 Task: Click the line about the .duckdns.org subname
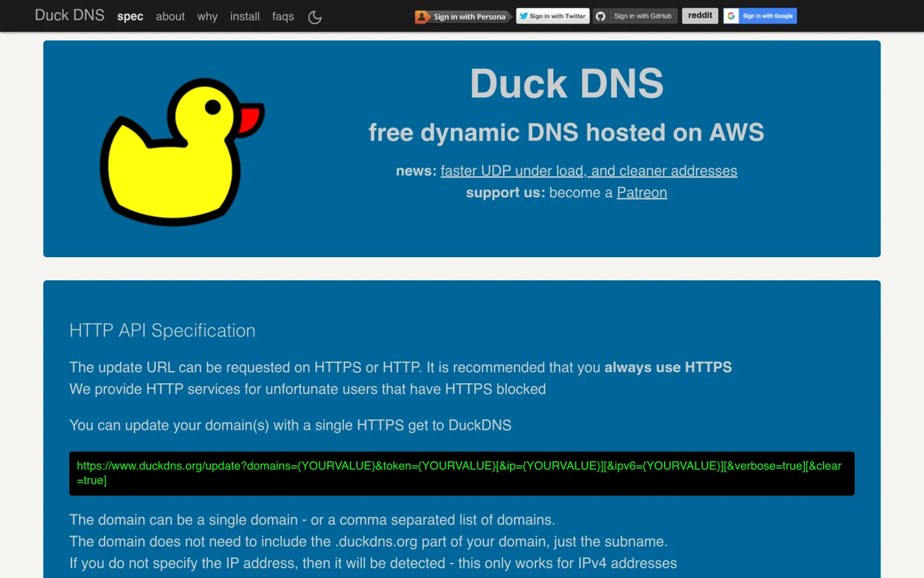tap(368, 542)
